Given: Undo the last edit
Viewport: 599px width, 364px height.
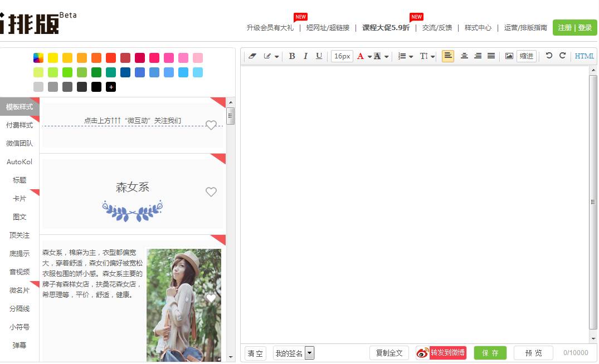Looking at the screenshot, I should 550,56.
